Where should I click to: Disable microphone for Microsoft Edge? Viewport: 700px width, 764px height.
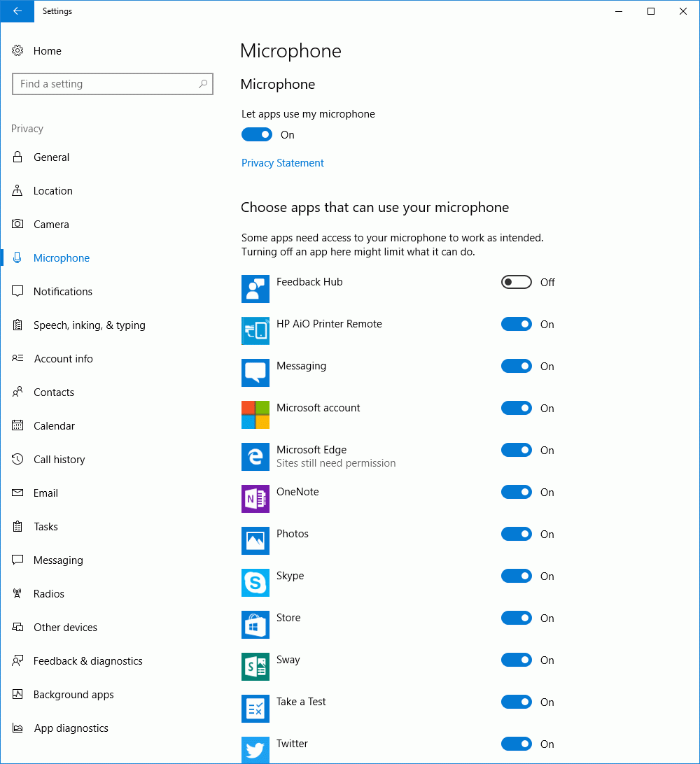click(516, 450)
